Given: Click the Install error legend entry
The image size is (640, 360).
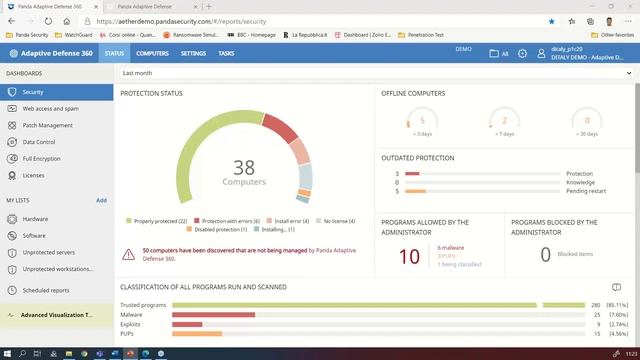Looking at the screenshot, I should coord(288,221).
